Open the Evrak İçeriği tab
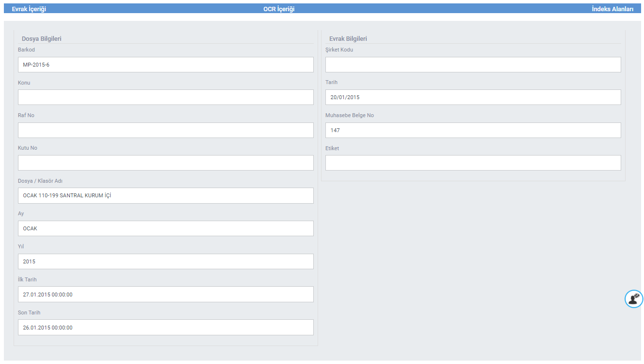 (29, 9)
